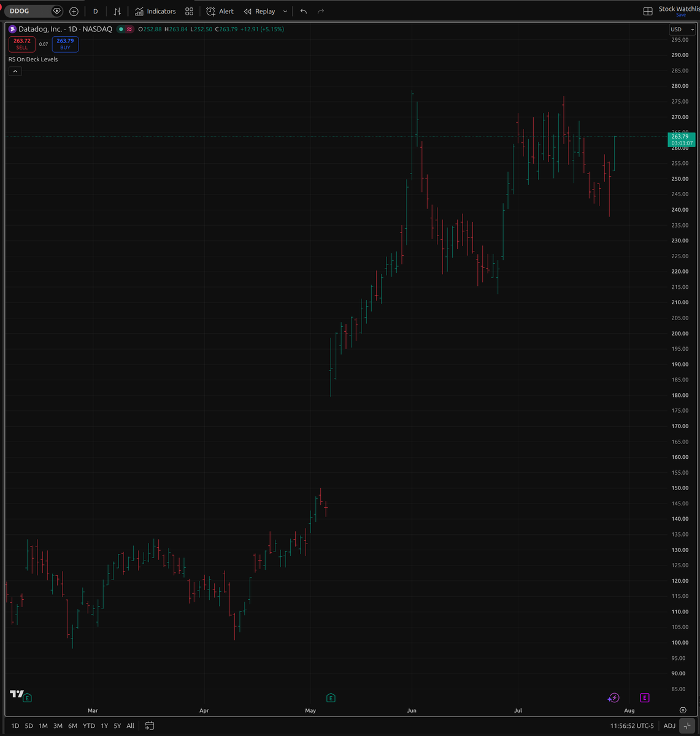Click the earnings E marker in May
This screenshot has height=736, width=700.
pos(331,697)
